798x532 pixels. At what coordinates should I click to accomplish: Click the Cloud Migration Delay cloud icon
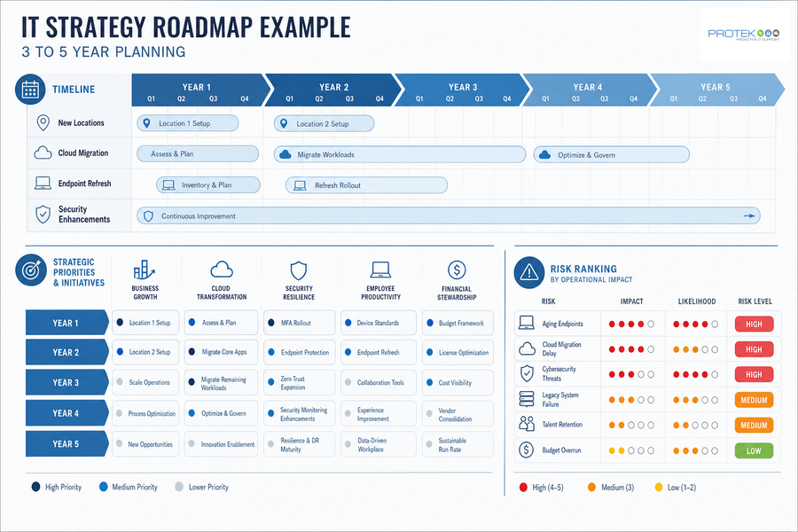527,348
